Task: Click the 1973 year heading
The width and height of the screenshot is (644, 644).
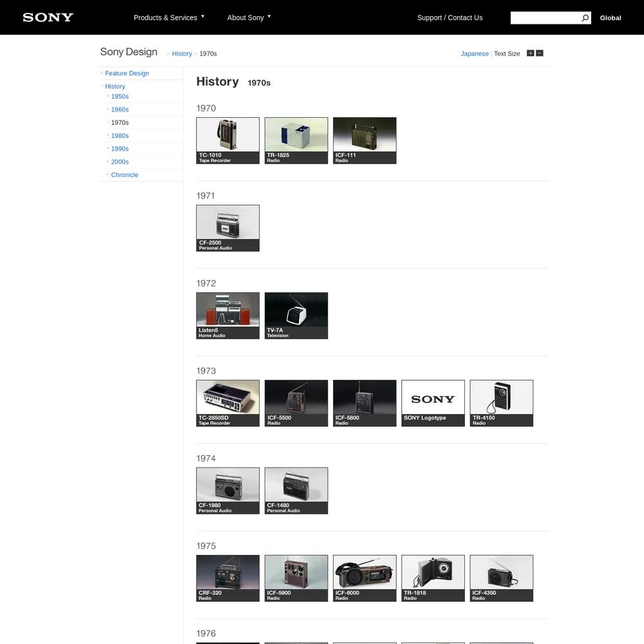Action: point(206,371)
